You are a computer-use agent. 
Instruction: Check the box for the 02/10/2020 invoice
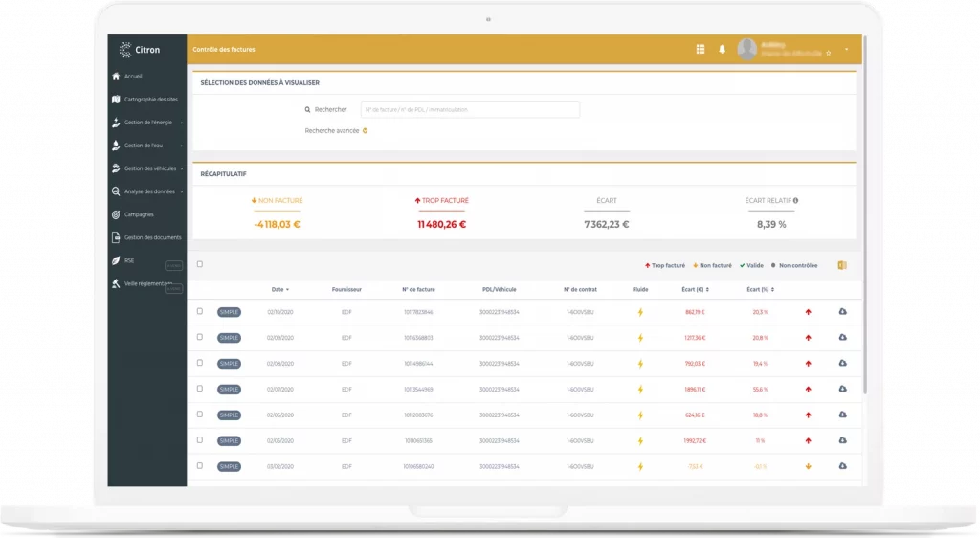click(x=200, y=311)
